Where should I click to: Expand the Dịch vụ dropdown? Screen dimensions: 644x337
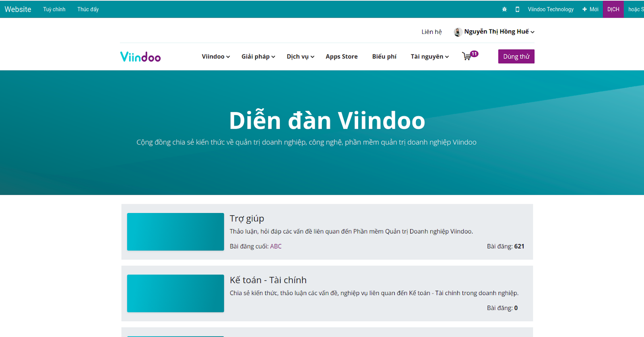pyautogui.click(x=301, y=56)
